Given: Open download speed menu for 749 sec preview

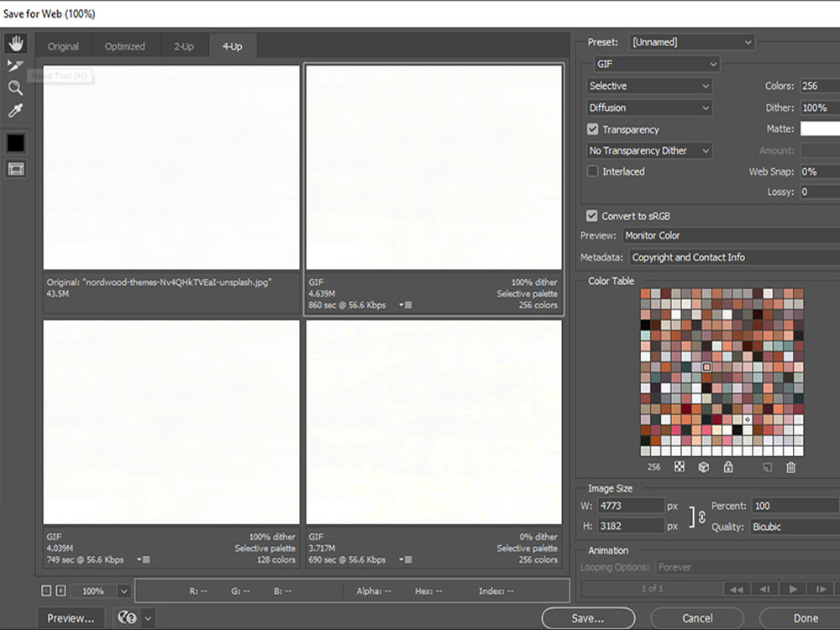Looking at the screenshot, I should click(143, 559).
